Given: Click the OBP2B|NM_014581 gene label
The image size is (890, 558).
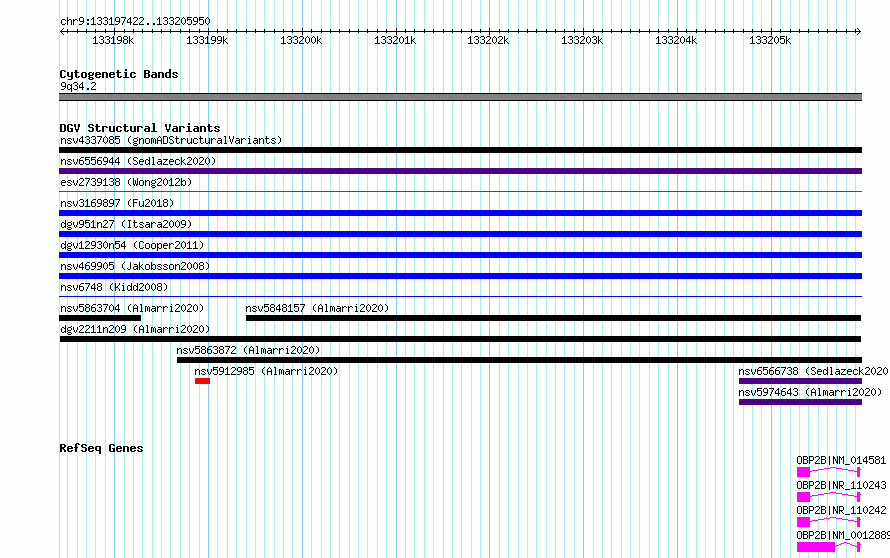Looking at the screenshot, I should pos(841,460).
